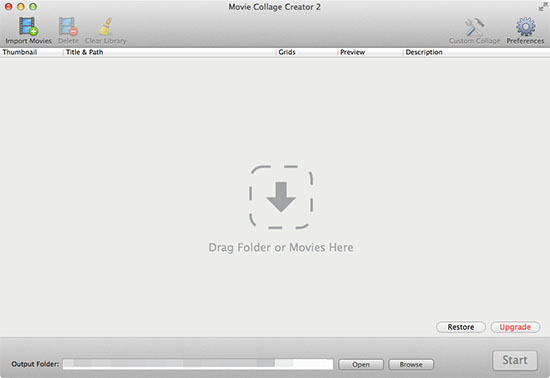Click the Delete movie toolbar icon
550x378 pixels.
(x=68, y=27)
